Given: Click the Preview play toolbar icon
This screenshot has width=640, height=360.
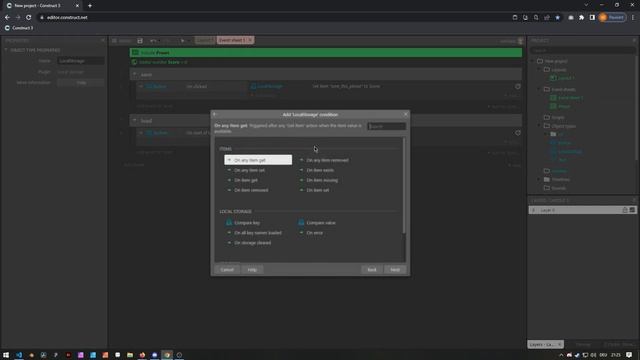Looking at the screenshot, I should tap(182, 41).
